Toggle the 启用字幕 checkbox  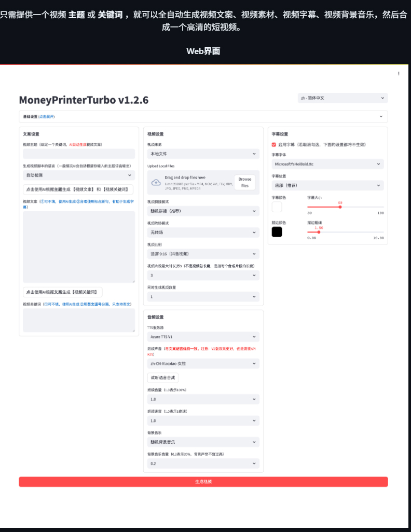(273, 144)
